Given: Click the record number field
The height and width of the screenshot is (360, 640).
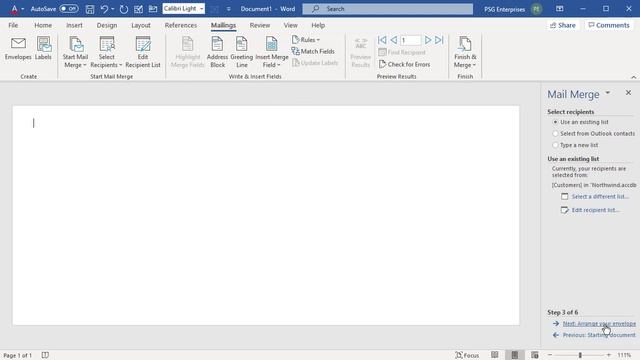Looking at the screenshot, I should tap(410, 40).
